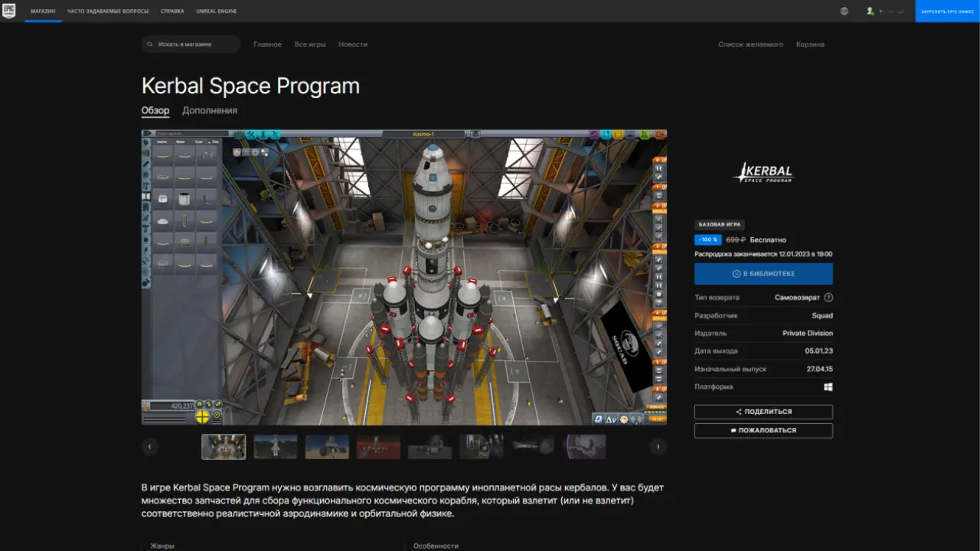Select the hangar rocket thumbnail
This screenshot has width=980, height=551.
tap(224, 447)
